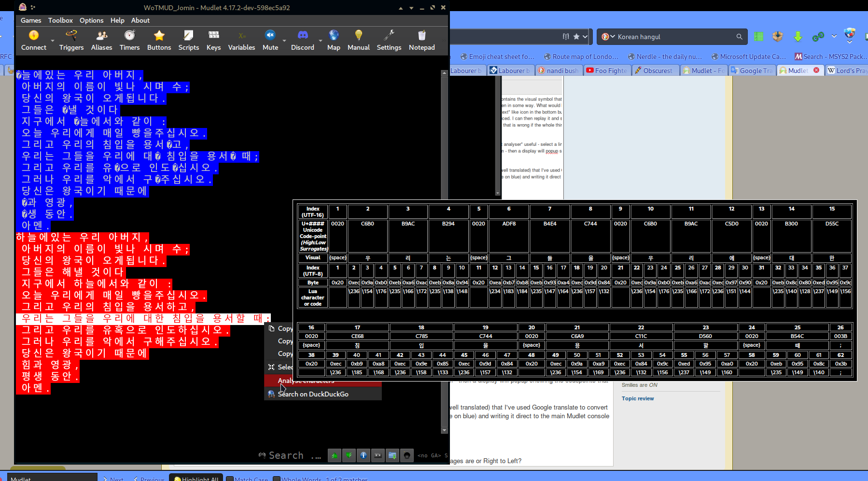Open the Search - MSYS2 Pack bookmark

pyautogui.click(x=831, y=57)
